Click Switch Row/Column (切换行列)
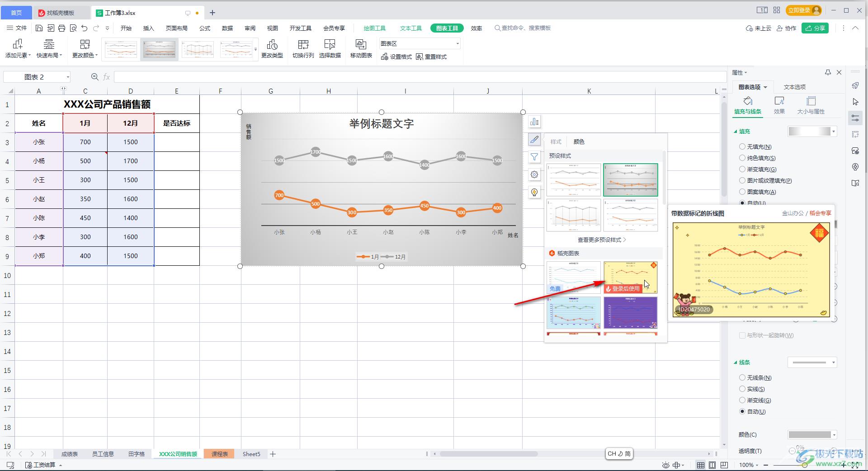Screen dimensions: 868x471 pos(303,49)
